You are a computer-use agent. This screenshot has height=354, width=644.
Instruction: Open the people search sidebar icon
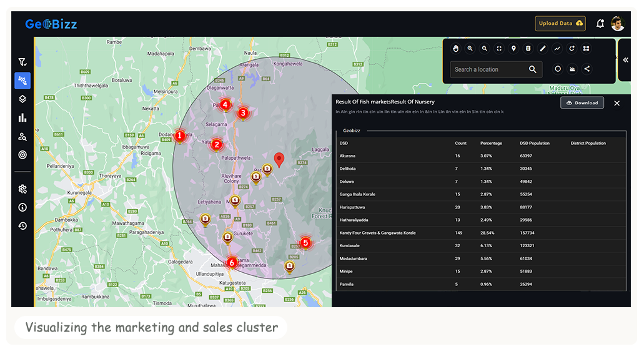pos(22,137)
